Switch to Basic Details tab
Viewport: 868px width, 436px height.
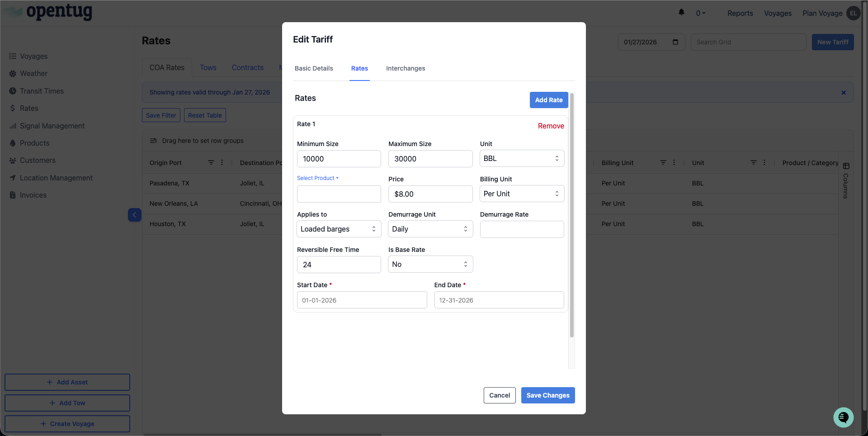click(314, 68)
